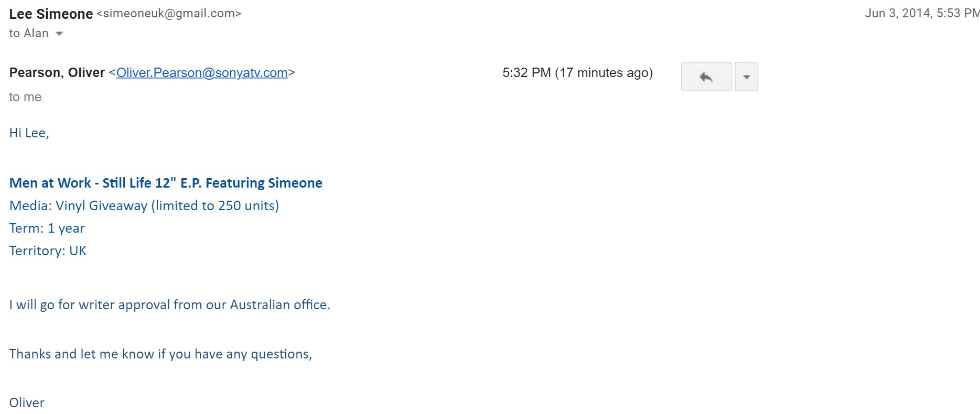
Task: Click the 'to me' recipient text
Action: coord(25,97)
